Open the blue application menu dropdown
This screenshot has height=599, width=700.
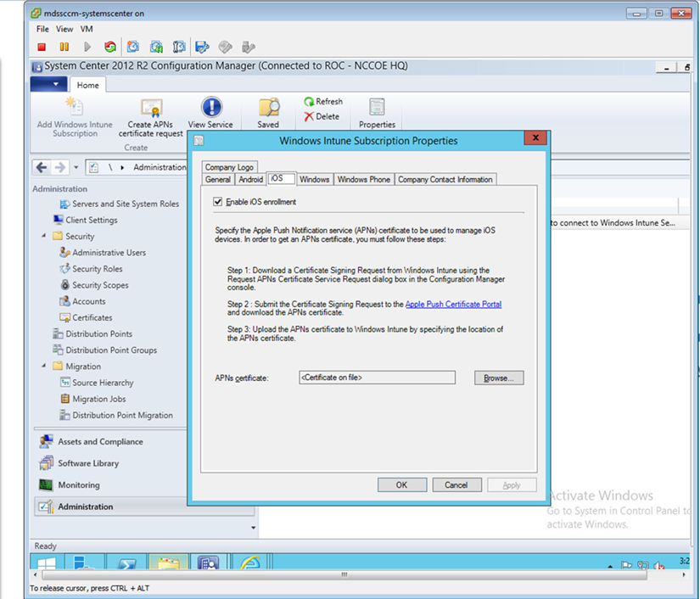coord(49,84)
